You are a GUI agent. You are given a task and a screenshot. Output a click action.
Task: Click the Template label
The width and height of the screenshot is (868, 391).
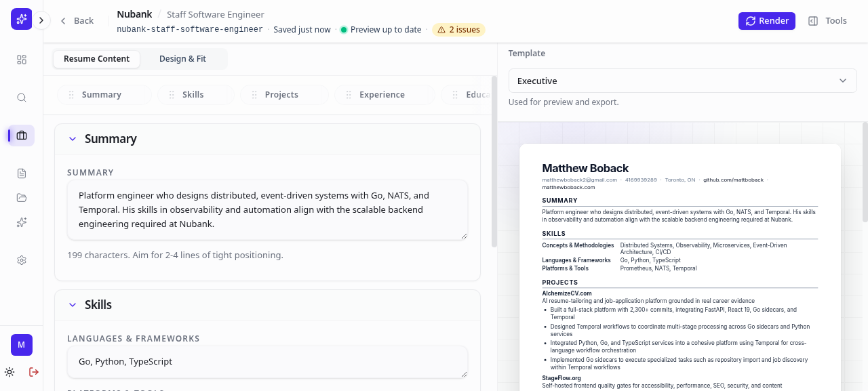[527, 54]
